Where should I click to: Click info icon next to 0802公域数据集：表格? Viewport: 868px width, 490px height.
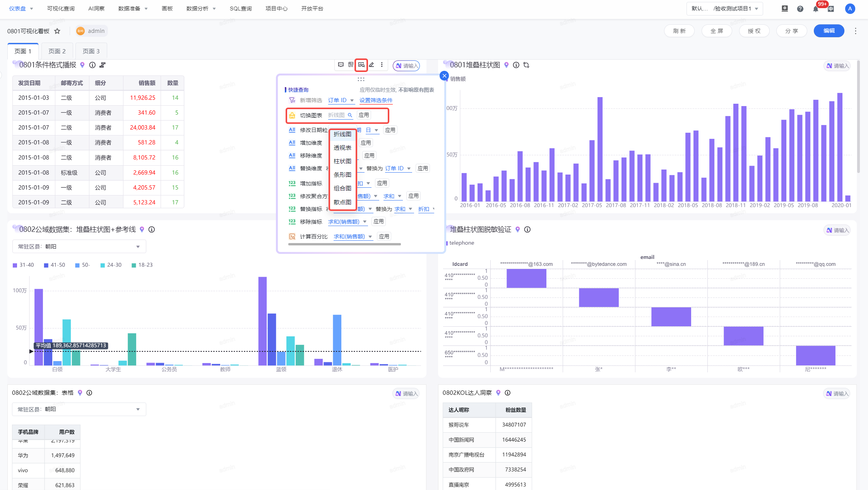tap(89, 392)
